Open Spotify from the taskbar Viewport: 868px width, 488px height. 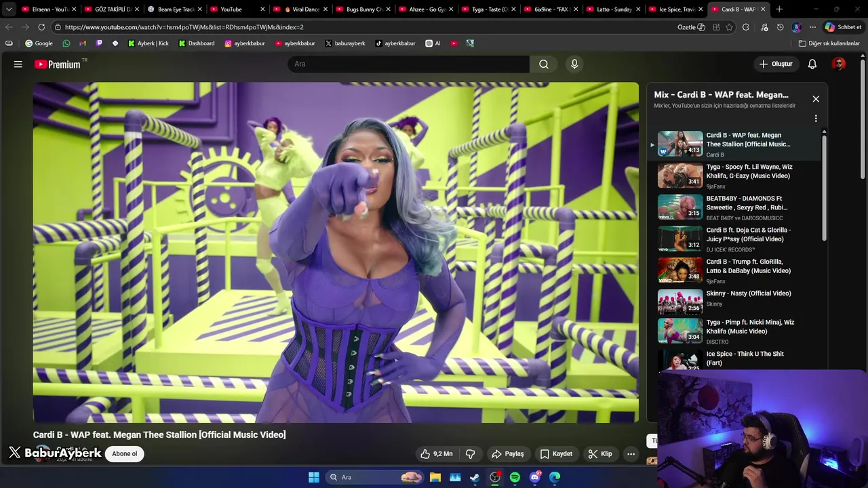click(x=515, y=477)
